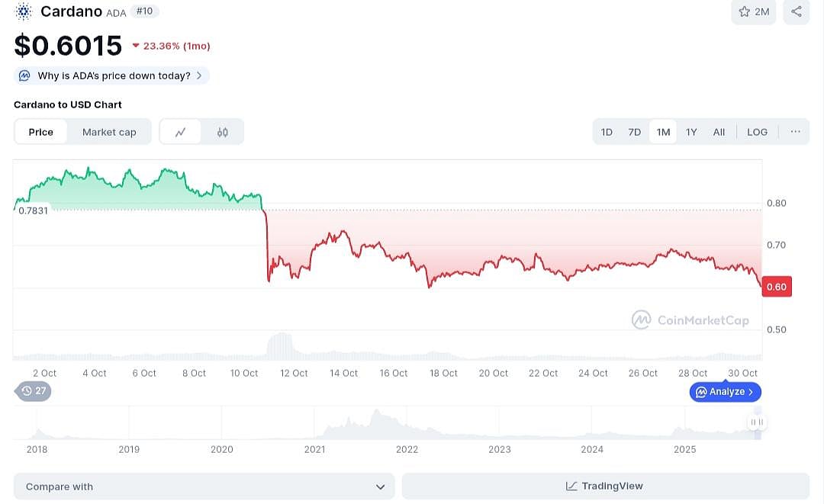The height and width of the screenshot is (504, 824).
Task: Open TradingView chart options
Action: click(604, 486)
